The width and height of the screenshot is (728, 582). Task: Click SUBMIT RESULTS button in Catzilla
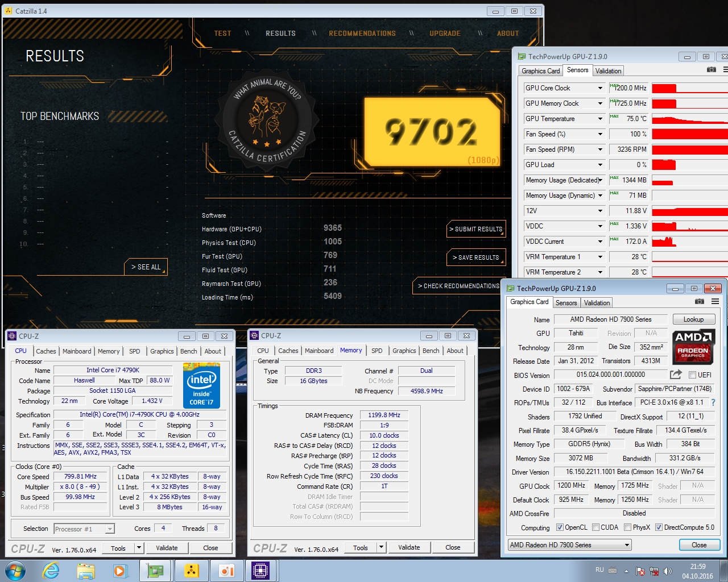pyautogui.click(x=476, y=229)
